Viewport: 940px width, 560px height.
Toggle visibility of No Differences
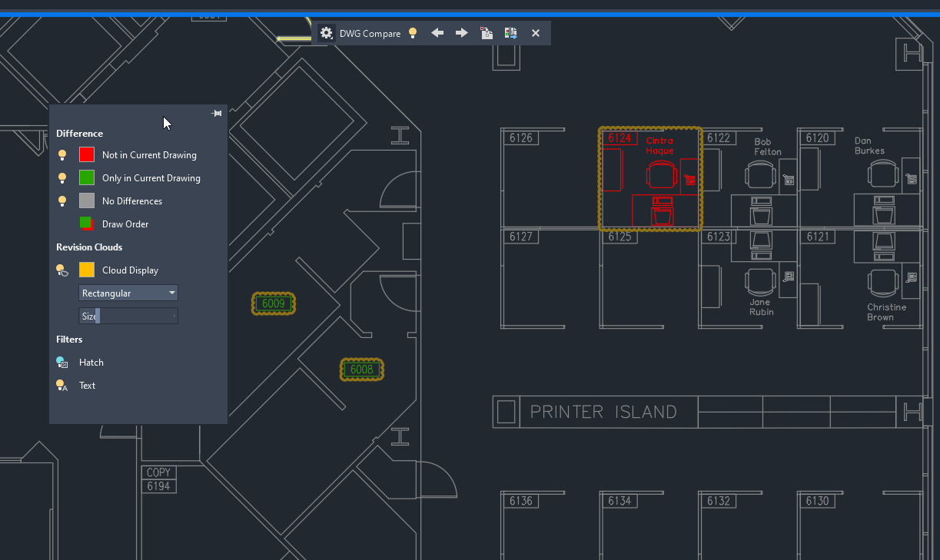[63, 201]
